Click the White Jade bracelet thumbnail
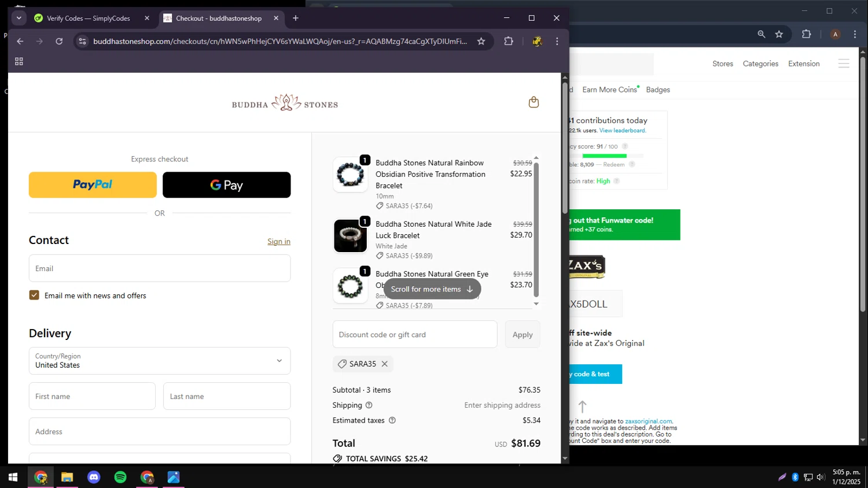 point(350,236)
